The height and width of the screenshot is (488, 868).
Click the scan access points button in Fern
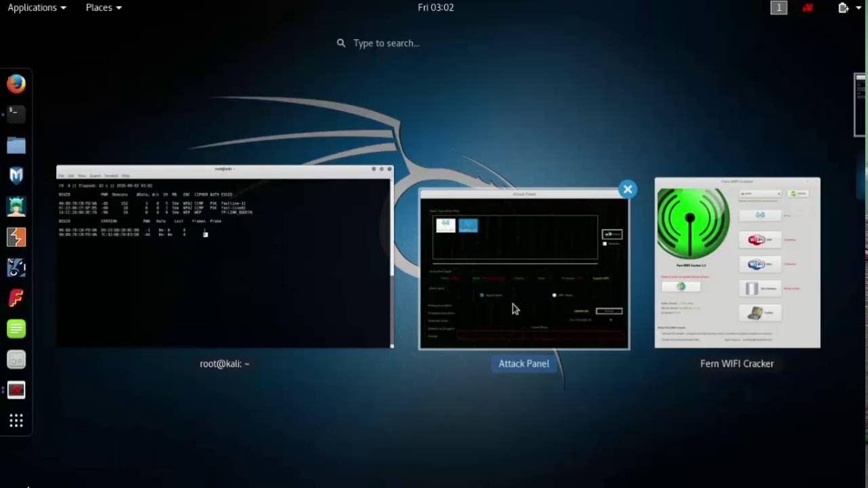760,216
